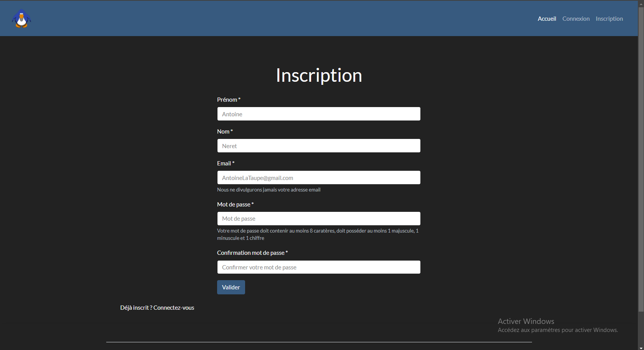Click the 'Prénom *' field label

pyautogui.click(x=229, y=100)
